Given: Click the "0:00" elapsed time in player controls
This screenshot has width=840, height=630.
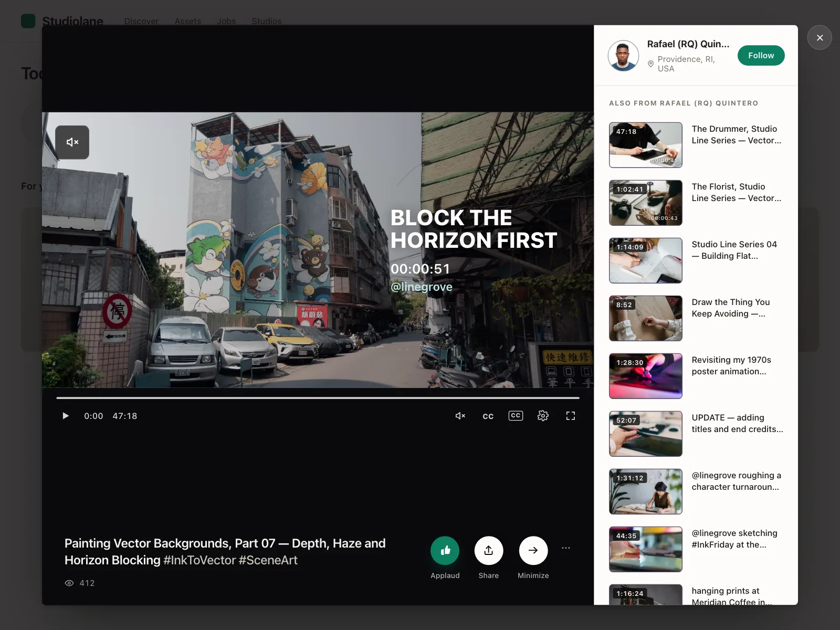Looking at the screenshot, I should [93, 416].
